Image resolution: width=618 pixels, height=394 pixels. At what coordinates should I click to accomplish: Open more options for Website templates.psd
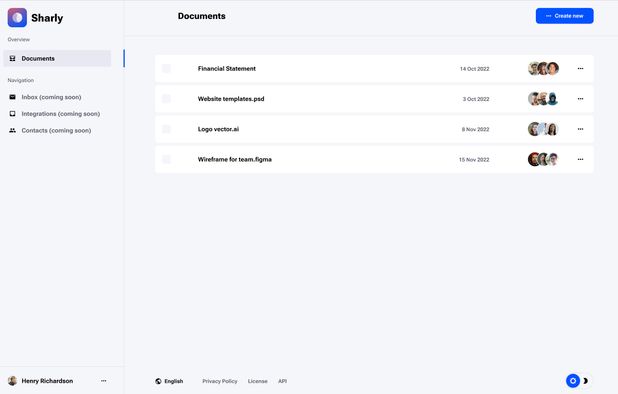click(x=580, y=99)
